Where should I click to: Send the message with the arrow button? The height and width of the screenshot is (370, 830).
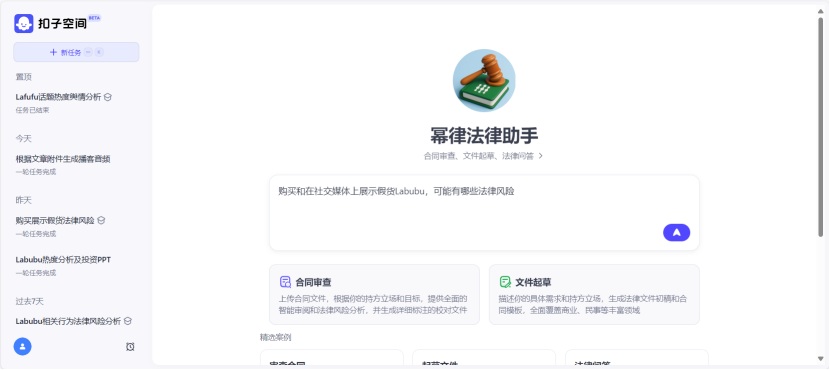676,232
